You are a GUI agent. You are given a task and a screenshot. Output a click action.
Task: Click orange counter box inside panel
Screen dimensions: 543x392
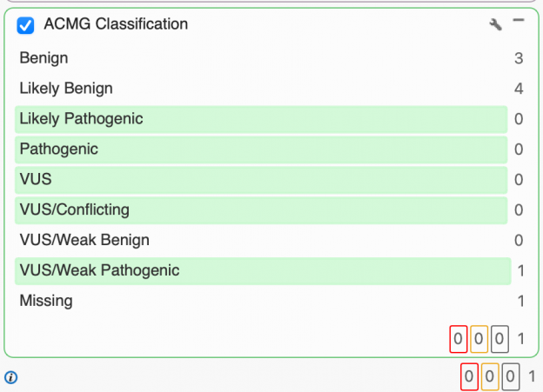click(479, 338)
